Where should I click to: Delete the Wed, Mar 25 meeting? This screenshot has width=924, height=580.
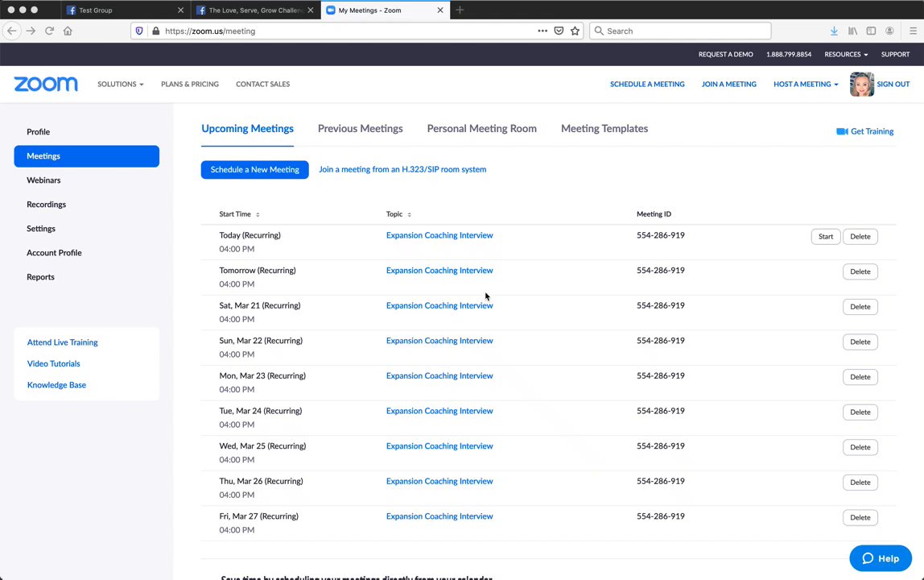860,447
